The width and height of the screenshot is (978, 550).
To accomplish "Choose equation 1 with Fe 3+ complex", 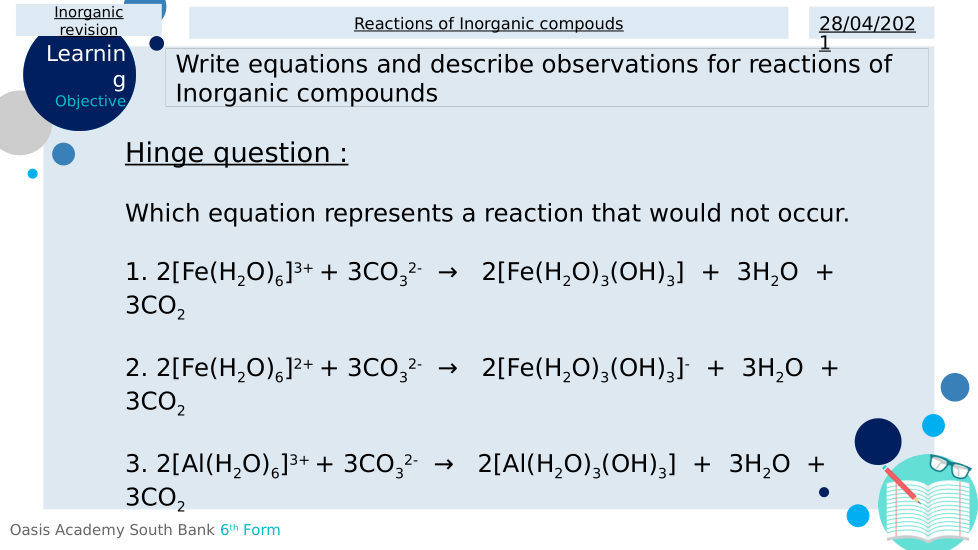I will pyautogui.click(x=479, y=287).
